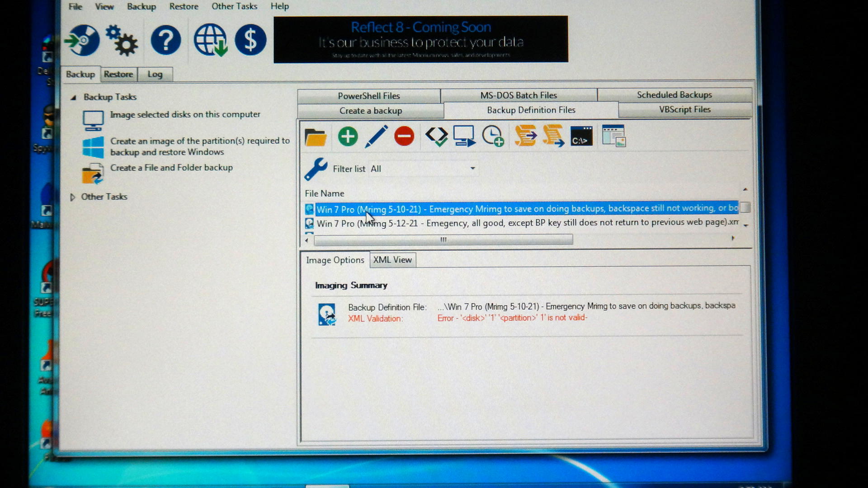Open help via the question mark icon

(x=166, y=40)
